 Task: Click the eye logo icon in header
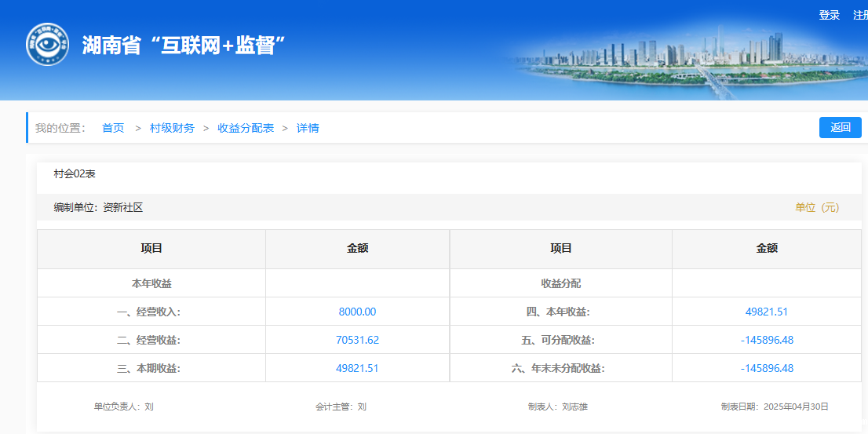[x=47, y=44]
